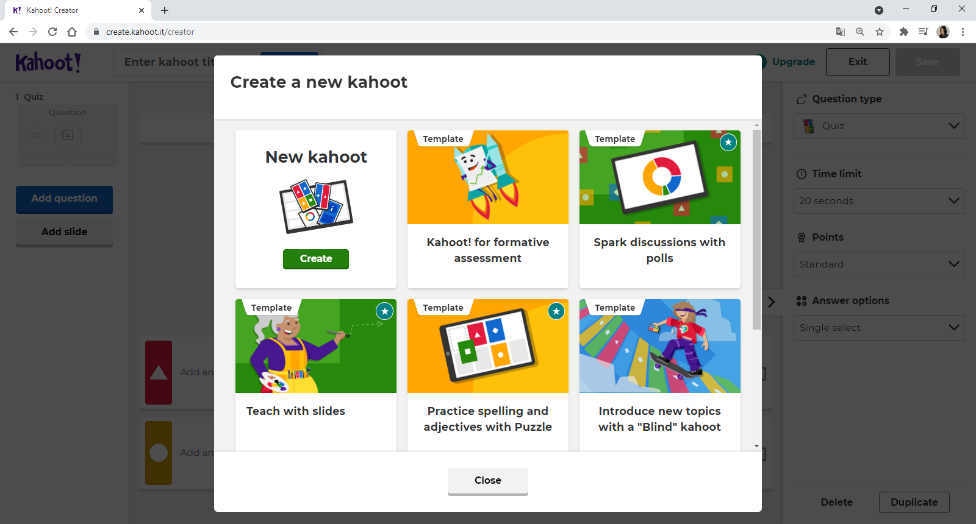Viewport: 976px width, 524px height.
Task: Bookmark this page with the star icon
Action: 880,32
